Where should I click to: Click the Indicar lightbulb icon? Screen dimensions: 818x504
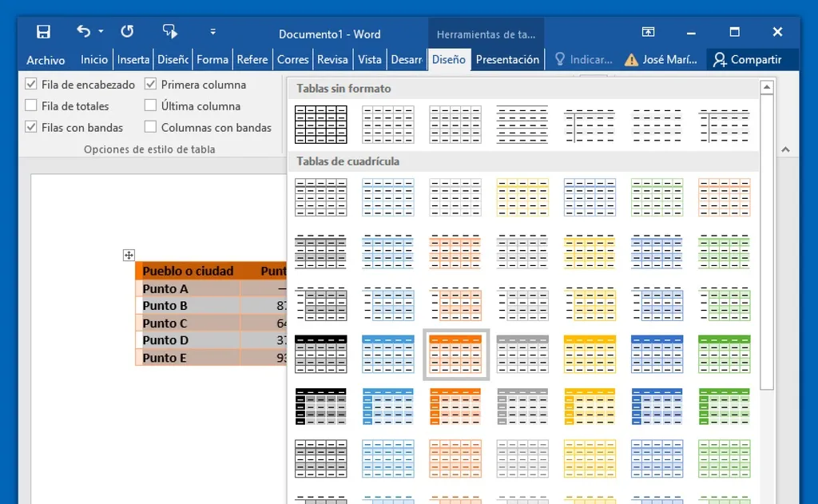click(x=562, y=58)
